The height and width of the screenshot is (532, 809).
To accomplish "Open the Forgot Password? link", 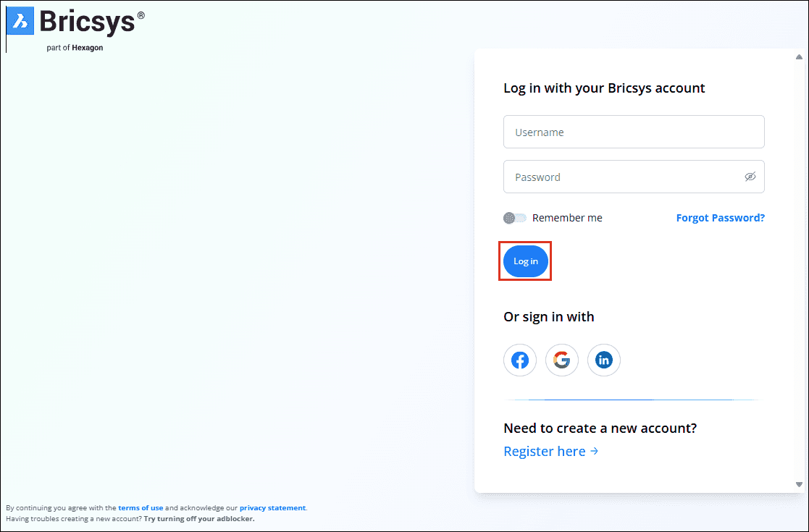I will point(720,218).
